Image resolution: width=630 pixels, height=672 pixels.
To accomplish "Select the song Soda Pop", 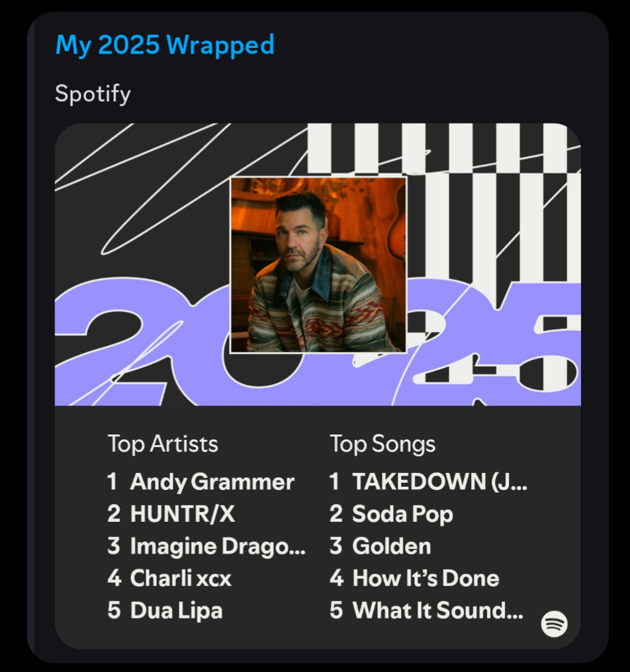I will coord(402,514).
